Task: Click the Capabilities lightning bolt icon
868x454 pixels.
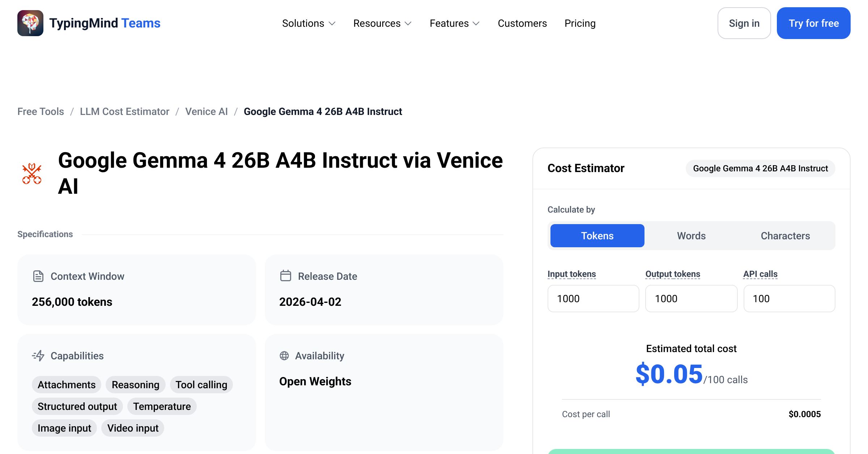Action: [38, 356]
